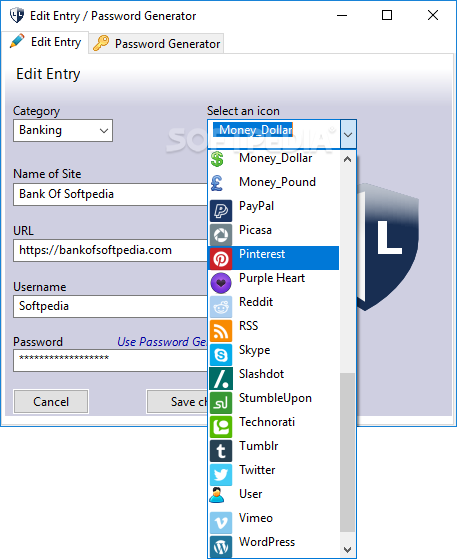Click the Money_Dollar combo box text field
Screen dimensions: 457x559
coord(274,134)
